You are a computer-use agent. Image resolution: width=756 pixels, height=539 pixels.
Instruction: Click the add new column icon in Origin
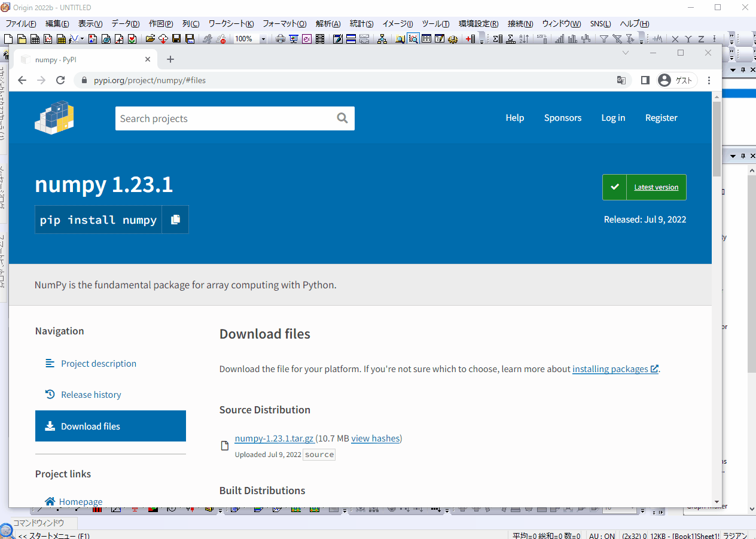pyautogui.click(x=470, y=39)
